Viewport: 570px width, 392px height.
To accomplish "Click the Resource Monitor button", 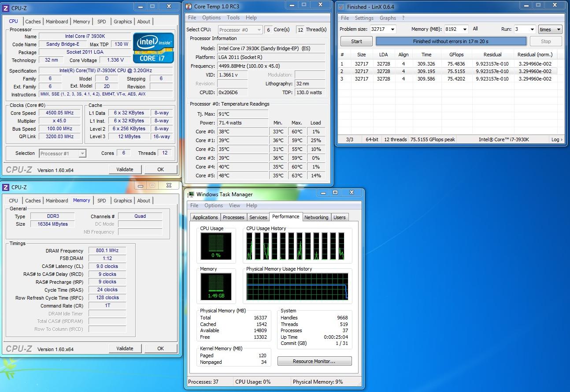I will pyautogui.click(x=314, y=361).
